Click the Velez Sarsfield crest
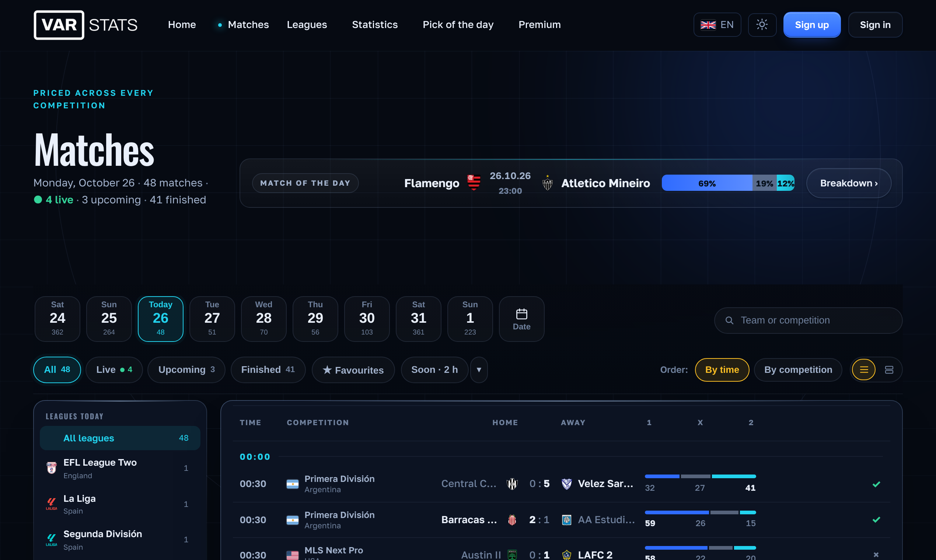This screenshot has width=936, height=560. pyautogui.click(x=566, y=484)
